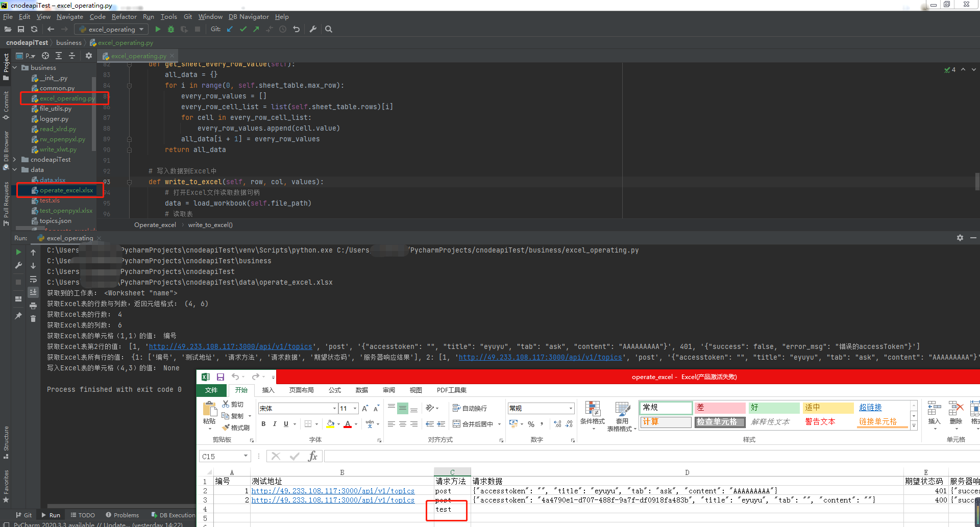The image size is (980, 527).
Task: Open the Refactor menu in PyCharm
Action: tap(124, 16)
